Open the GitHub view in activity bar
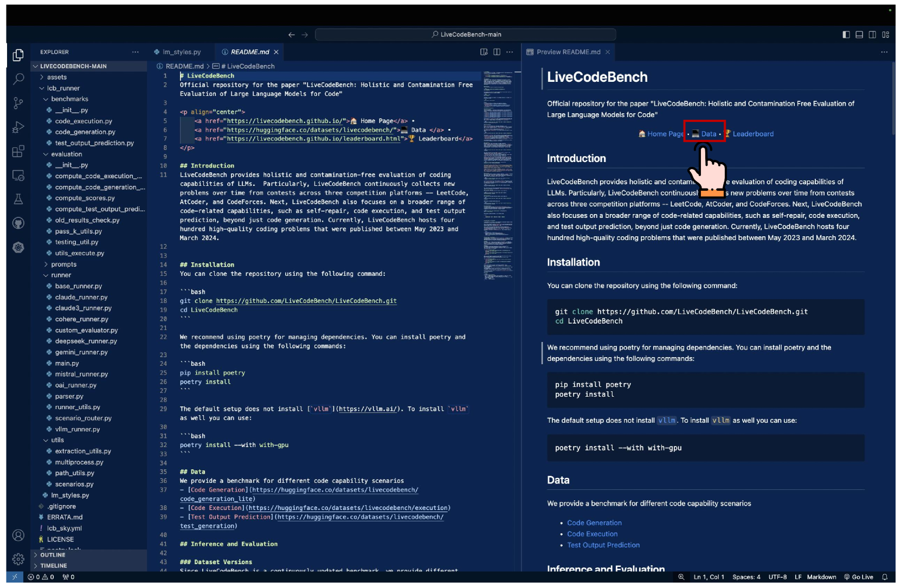 (18, 223)
